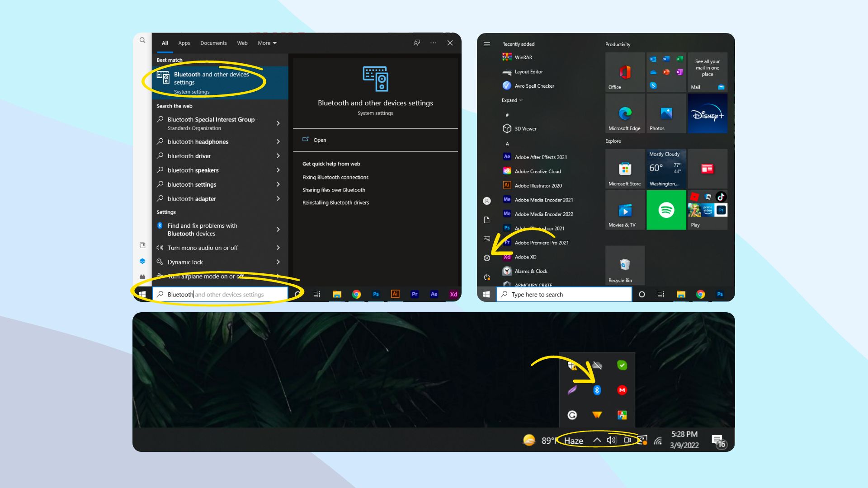Expand the Recently added section

511,99
